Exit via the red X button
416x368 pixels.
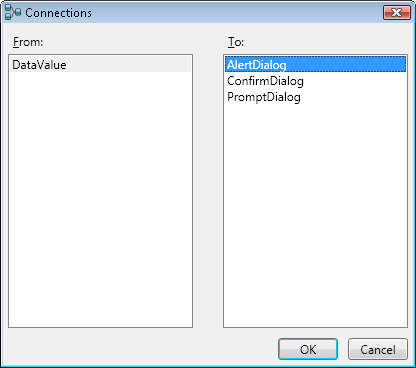[397, 13]
